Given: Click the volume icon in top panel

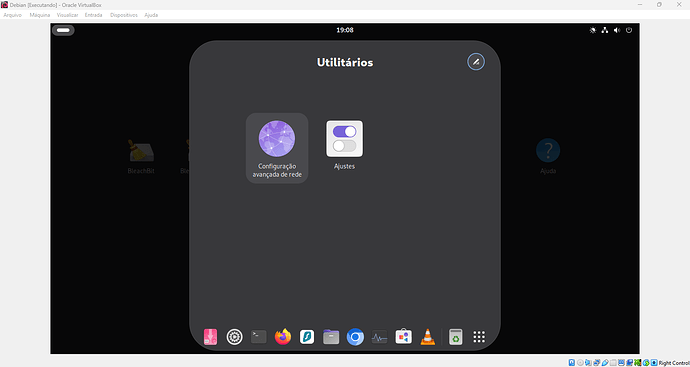Looking at the screenshot, I should [617, 30].
